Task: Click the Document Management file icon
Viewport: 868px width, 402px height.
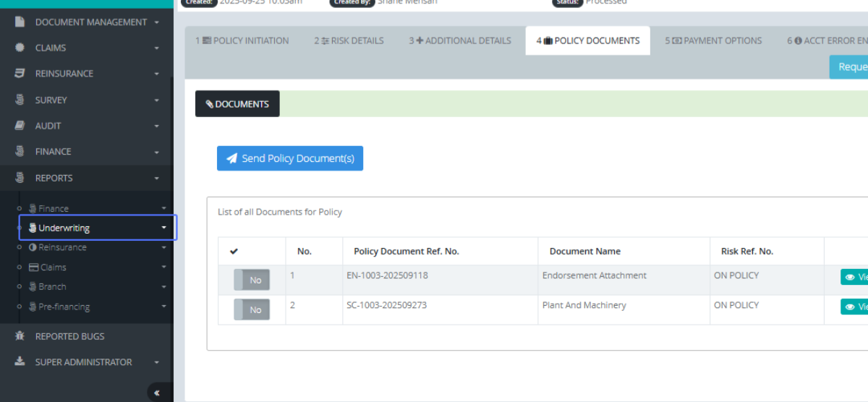Action: click(x=20, y=22)
